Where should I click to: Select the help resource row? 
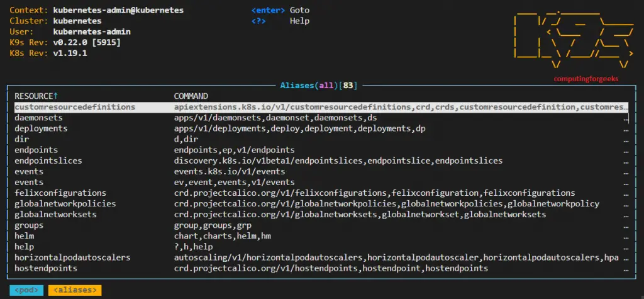[x=321, y=247]
